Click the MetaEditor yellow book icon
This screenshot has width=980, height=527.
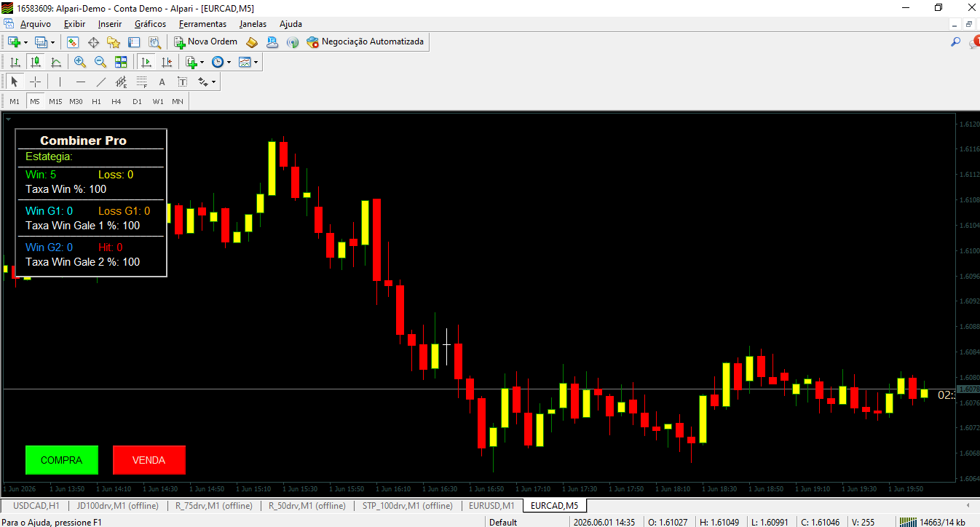coord(252,42)
